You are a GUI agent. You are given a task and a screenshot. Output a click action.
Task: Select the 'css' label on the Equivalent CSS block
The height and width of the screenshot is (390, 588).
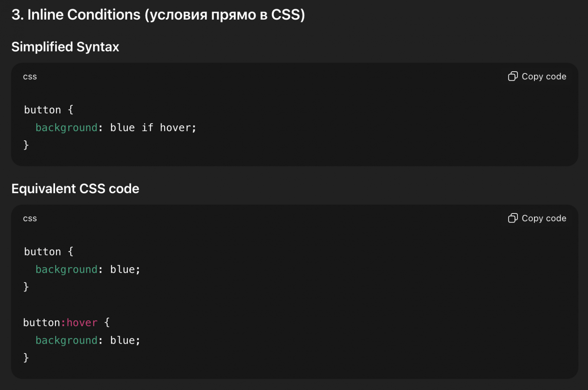tap(30, 218)
